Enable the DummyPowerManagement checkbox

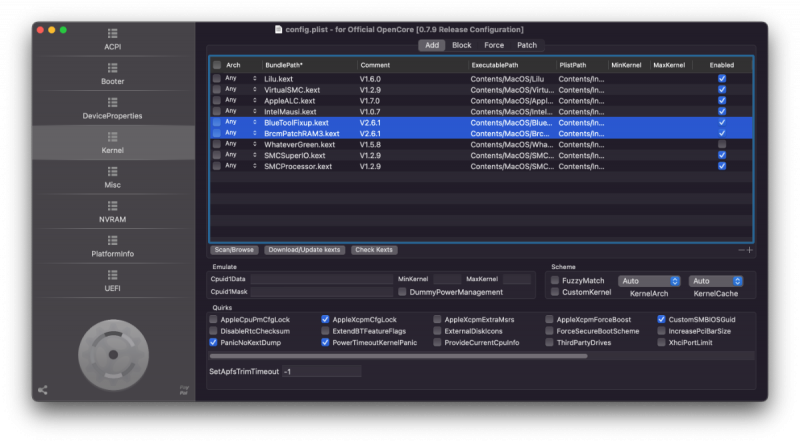402,292
